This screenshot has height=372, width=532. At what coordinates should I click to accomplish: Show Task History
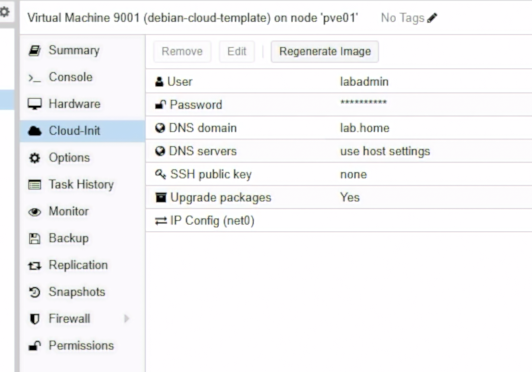point(83,184)
